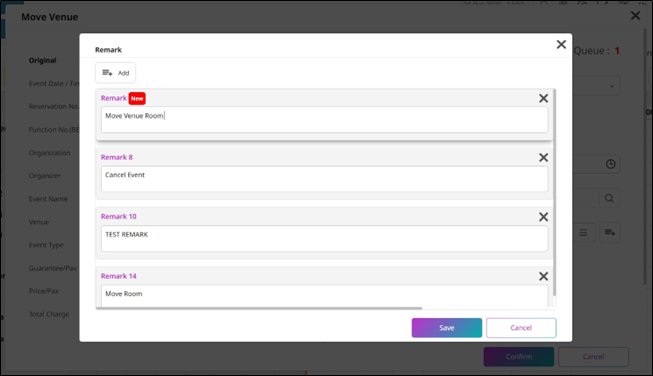The image size is (653, 376).
Task: Click the clock icon for time
Action: click(x=611, y=164)
